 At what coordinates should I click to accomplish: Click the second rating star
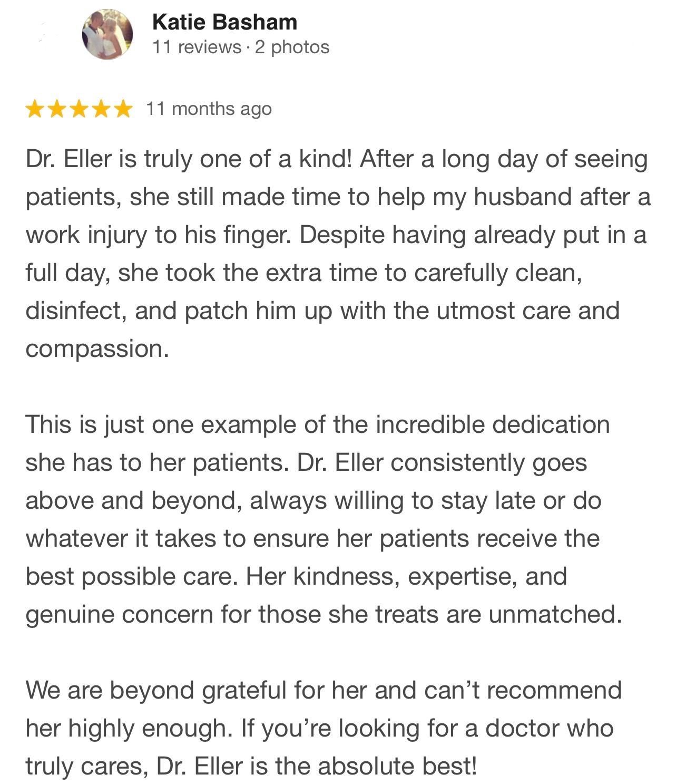point(57,109)
